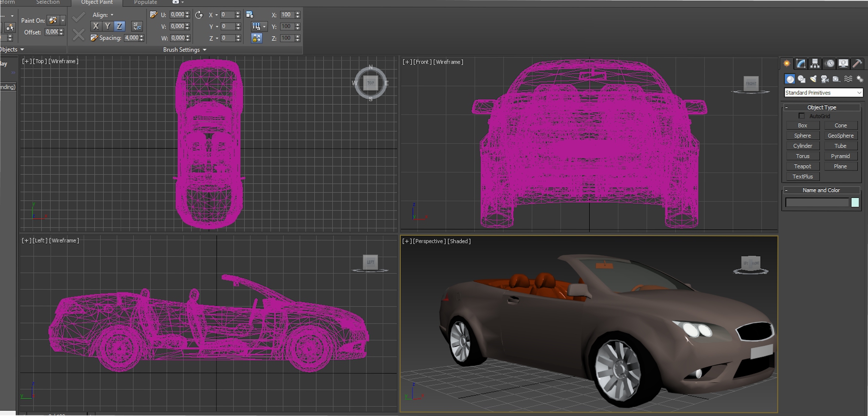Click the TextPlus button
The image size is (868, 416).
(803, 176)
